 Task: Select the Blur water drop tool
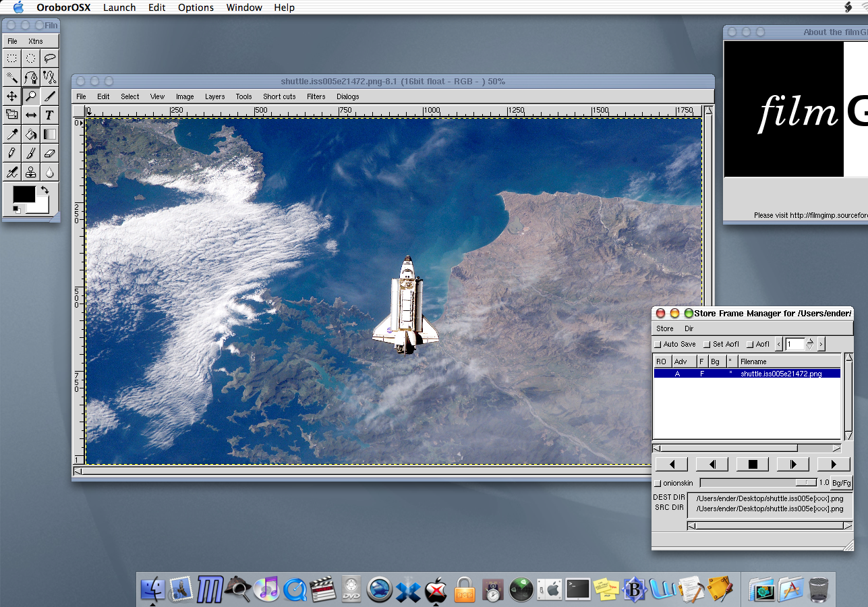(49, 171)
